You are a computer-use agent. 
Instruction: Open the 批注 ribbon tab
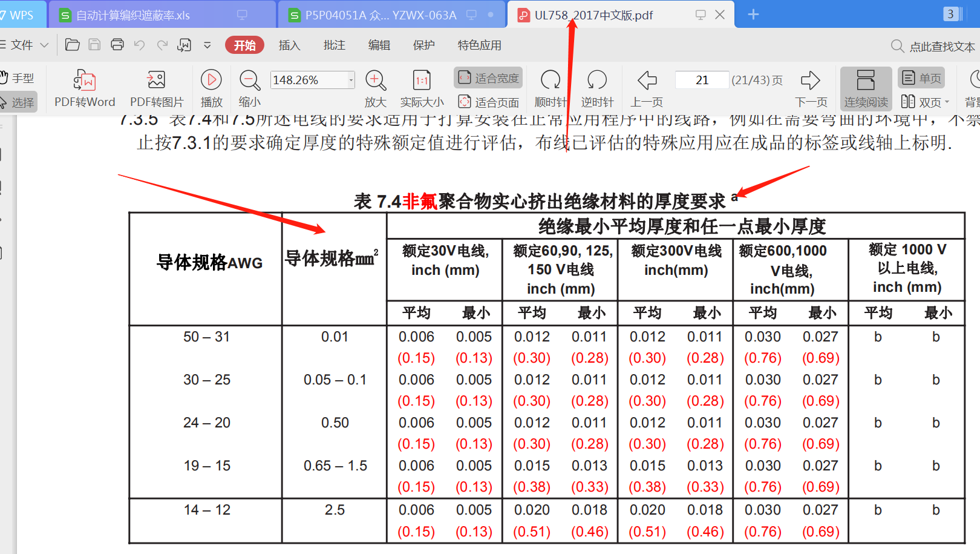334,45
